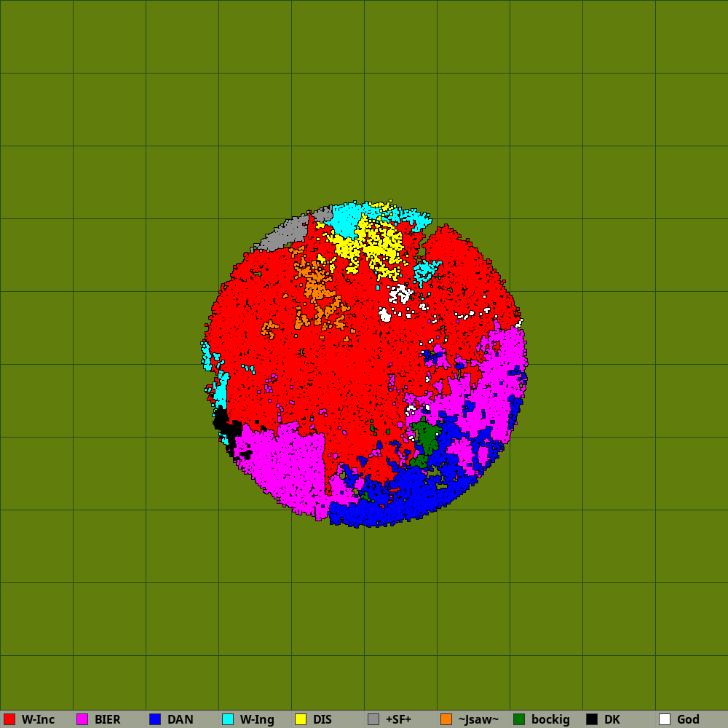The width and height of the screenshot is (728, 728).
Task: Select the W-Ing legend label
Action: (x=257, y=720)
